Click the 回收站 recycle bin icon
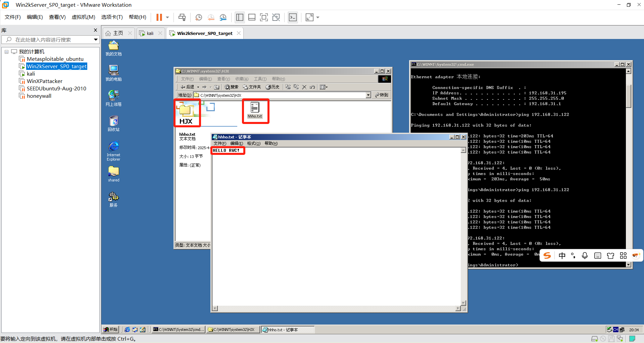Viewport: 644px width, 343px height. tap(113, 123)
